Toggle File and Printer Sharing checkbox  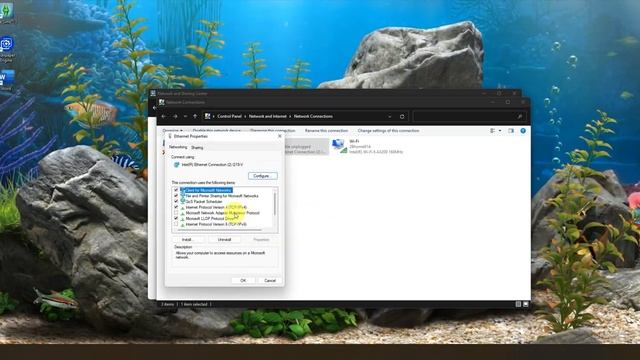176,196
